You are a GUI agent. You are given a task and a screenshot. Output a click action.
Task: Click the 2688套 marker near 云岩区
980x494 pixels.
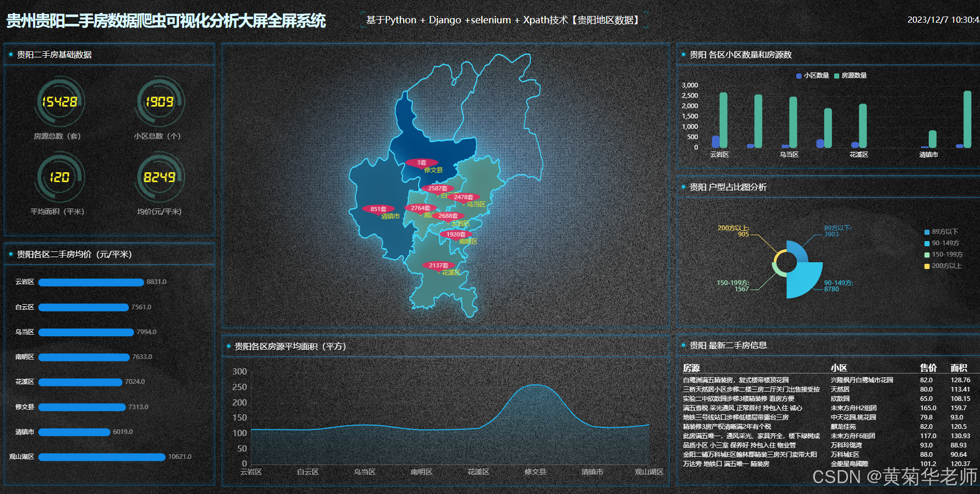click(448, 216)
